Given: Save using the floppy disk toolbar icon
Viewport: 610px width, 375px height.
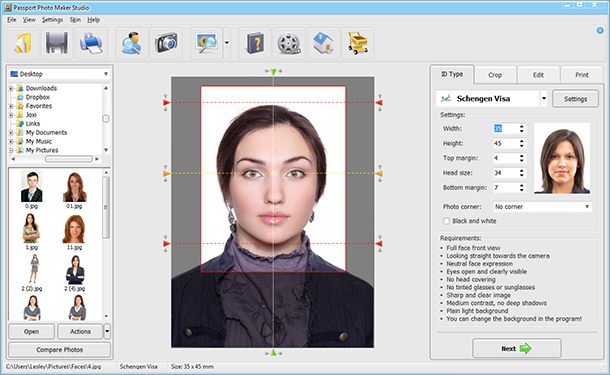Looking at the screenshot, I should tap(57, 43).
